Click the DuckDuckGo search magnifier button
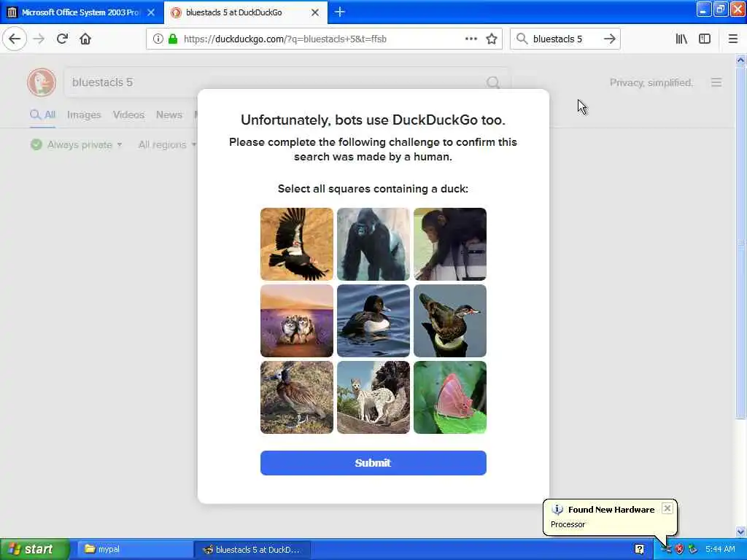This screenshot has width=747, height=560. [x=493, y=83]
